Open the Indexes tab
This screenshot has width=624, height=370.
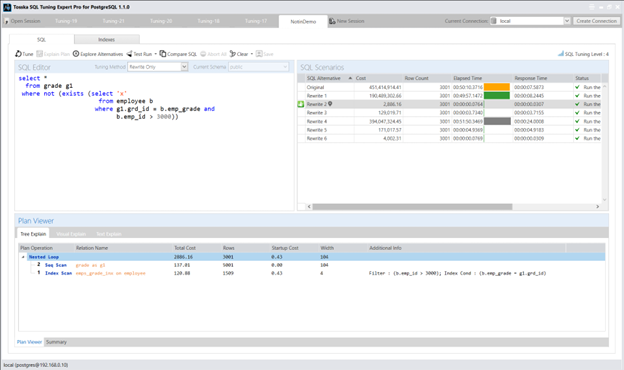point(106,39)
